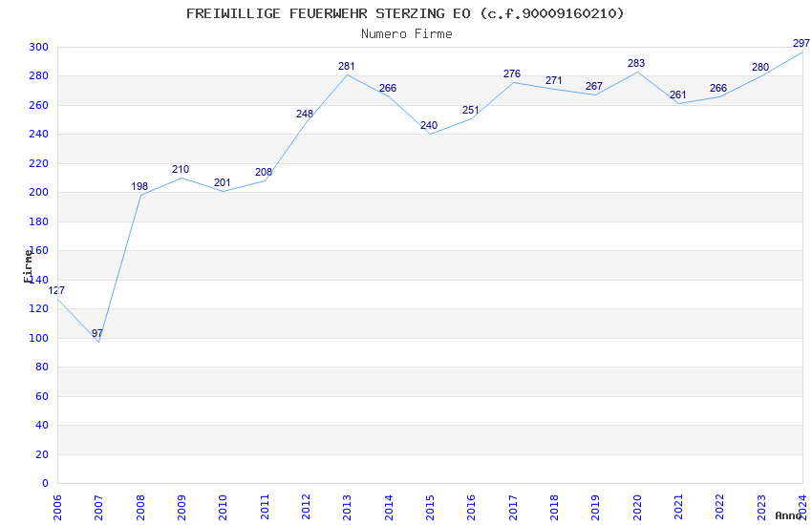Click x-axis year 2012
The image size is (812, 525).
pyautogui.click(x=306, y=508)
